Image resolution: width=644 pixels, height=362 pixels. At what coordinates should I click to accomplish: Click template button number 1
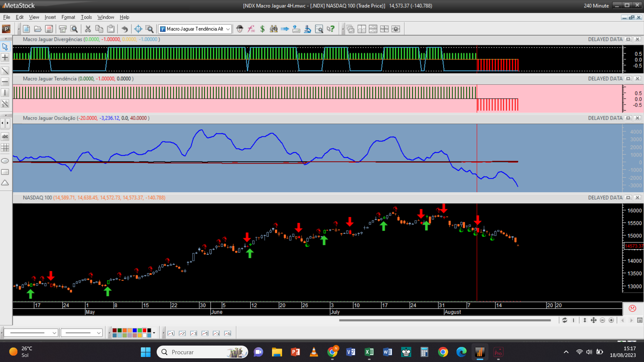(171, 333)
